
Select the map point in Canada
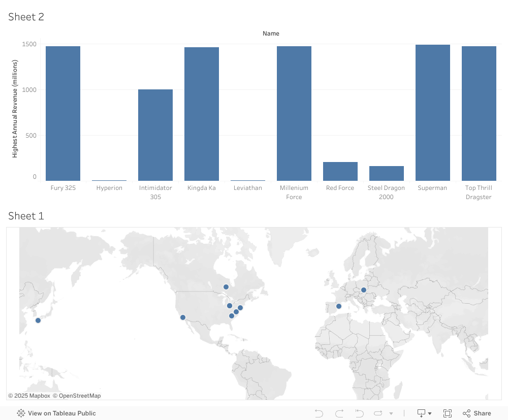coord(226,287)
